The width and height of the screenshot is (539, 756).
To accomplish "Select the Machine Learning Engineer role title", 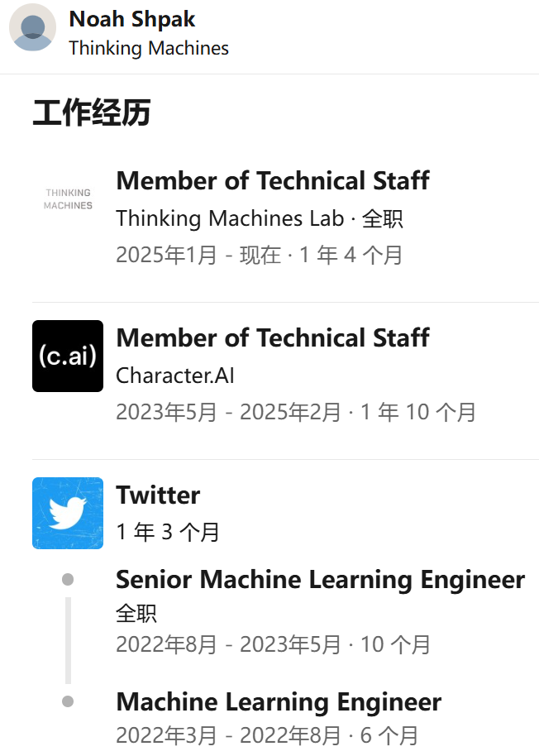I will coord(279,702).
